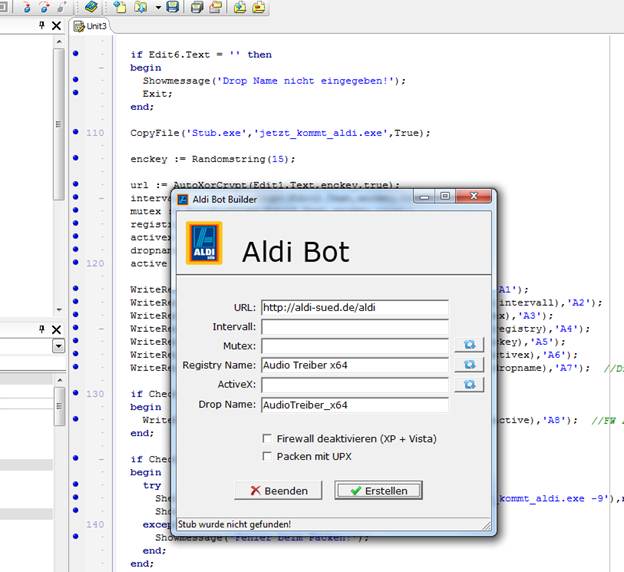Click the Showmessage 'Drop Name nicht eingegeben!' line
The image size is (624, 572).
tap(274, 81)
